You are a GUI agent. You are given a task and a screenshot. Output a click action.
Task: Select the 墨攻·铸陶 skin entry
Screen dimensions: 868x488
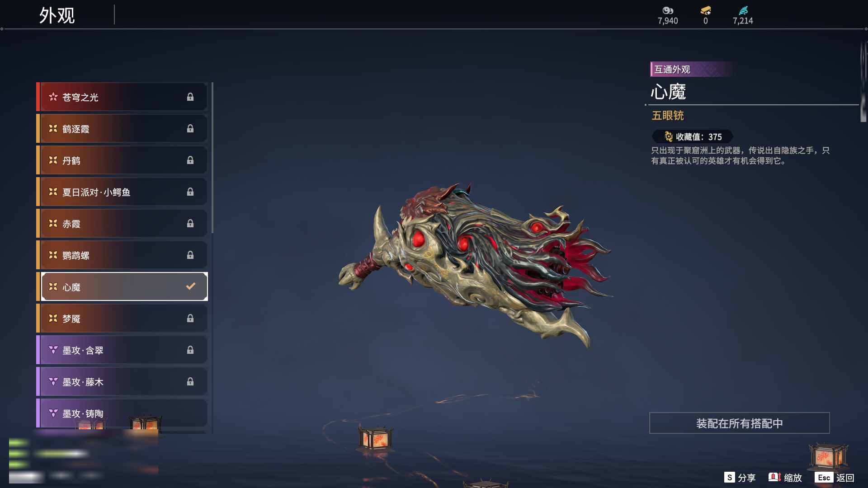click(122, 413)
